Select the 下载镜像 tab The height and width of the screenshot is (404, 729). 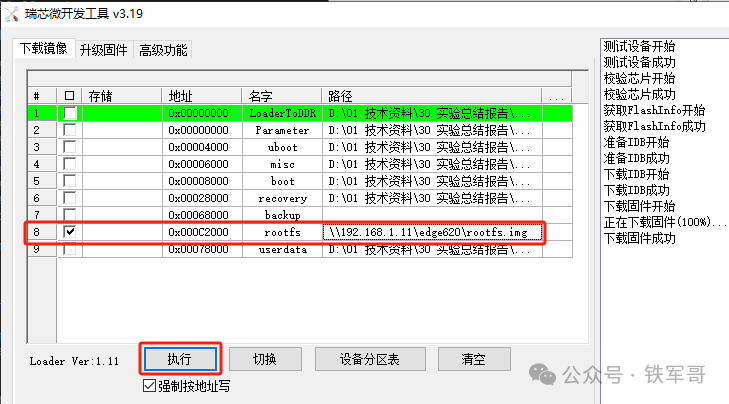click(45, 50)
